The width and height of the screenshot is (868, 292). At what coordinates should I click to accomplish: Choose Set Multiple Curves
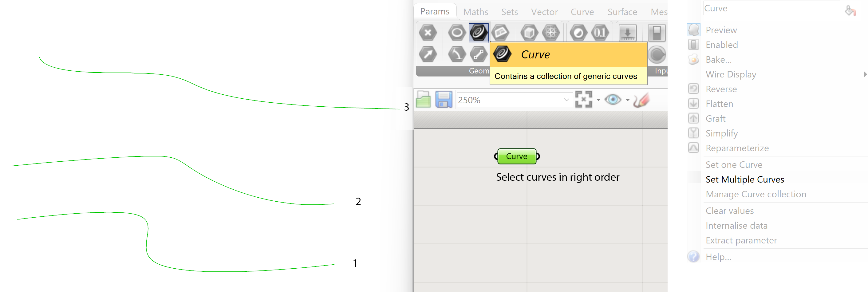(745, 179)
